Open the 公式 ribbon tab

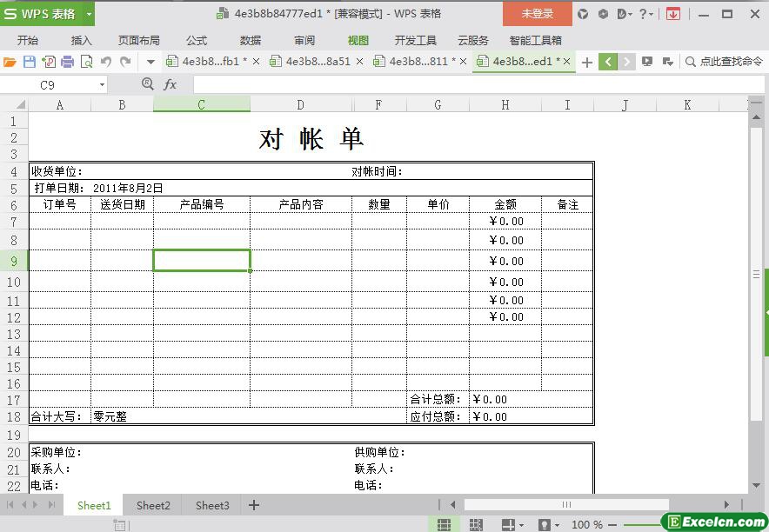coord(197,40)
